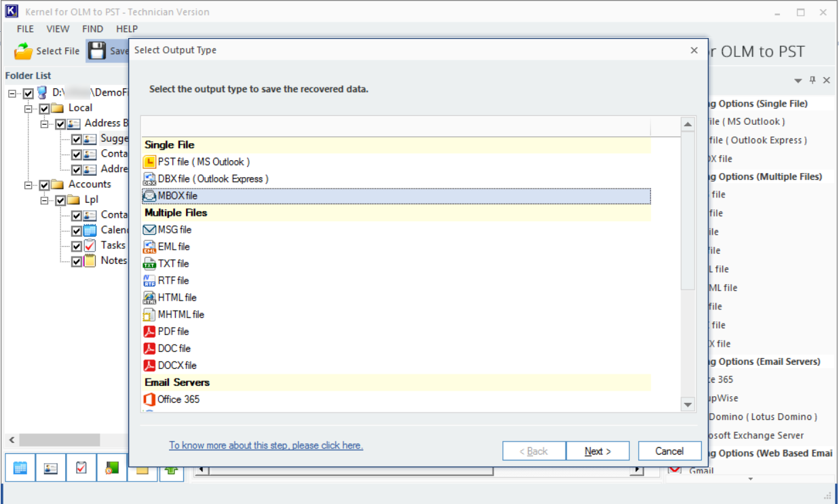Click the Office 365 icon
Viewport: 839px width, 504px height.
coord(149,400)
